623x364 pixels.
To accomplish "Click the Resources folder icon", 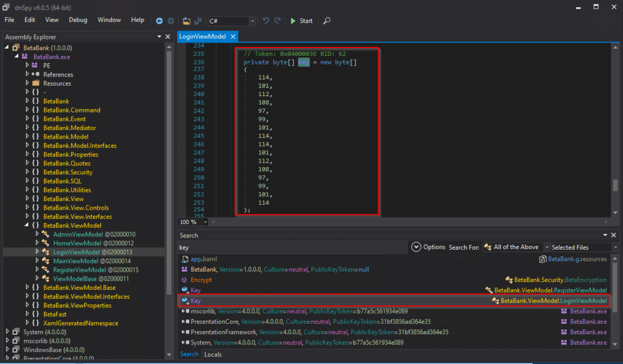I will point(35,83).
